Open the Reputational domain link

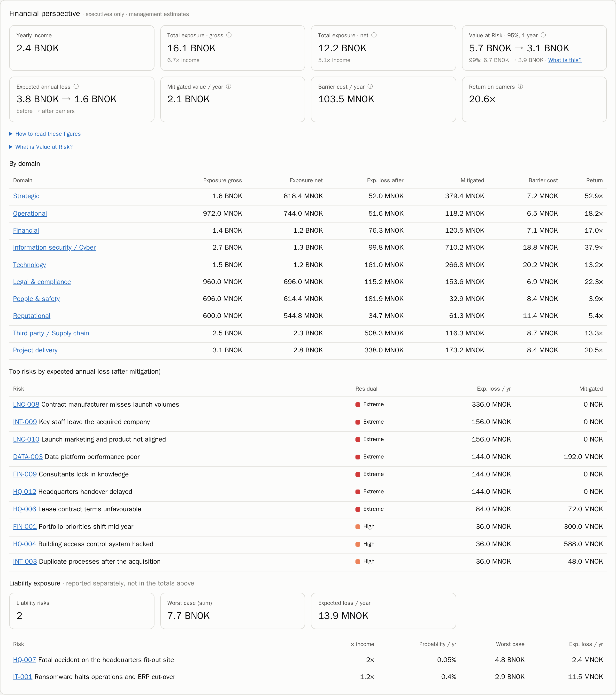31,316
